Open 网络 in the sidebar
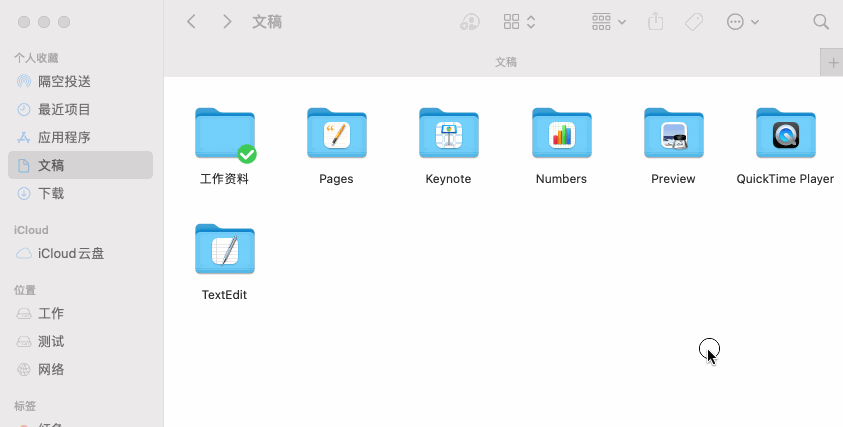 coord(81,369)
